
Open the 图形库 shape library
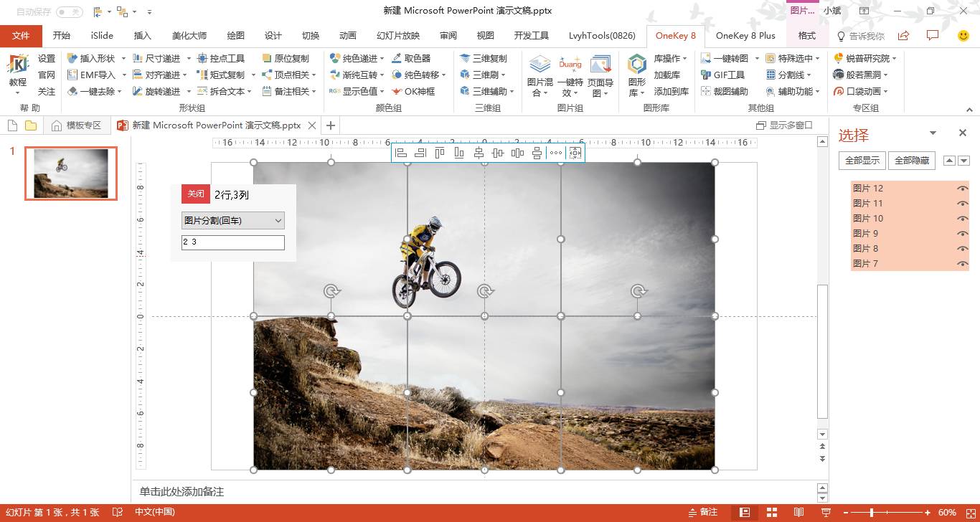[x=636, y=75]
